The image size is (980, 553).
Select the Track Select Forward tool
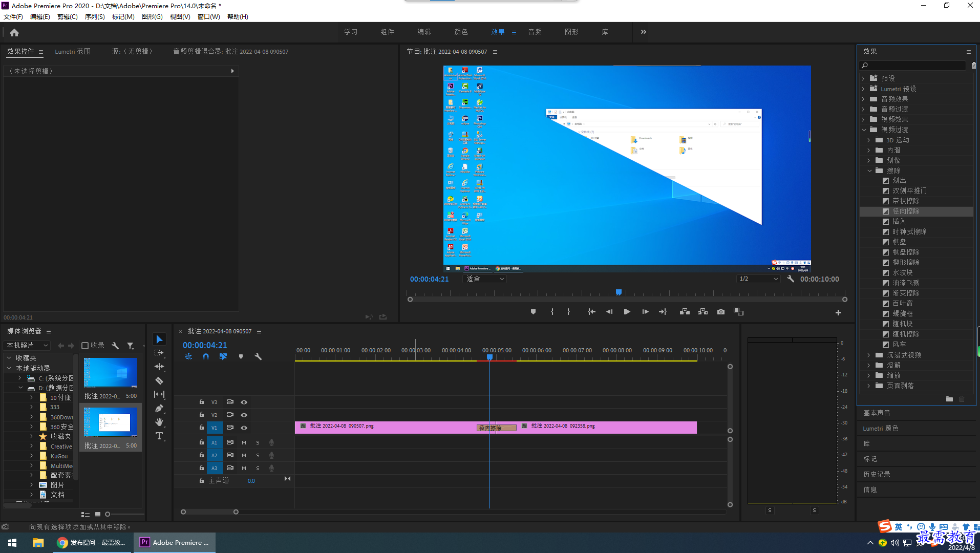coord(159,353)
